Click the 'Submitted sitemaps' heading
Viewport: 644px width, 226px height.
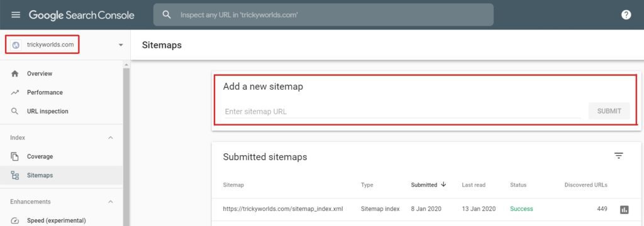pos(265,157)
